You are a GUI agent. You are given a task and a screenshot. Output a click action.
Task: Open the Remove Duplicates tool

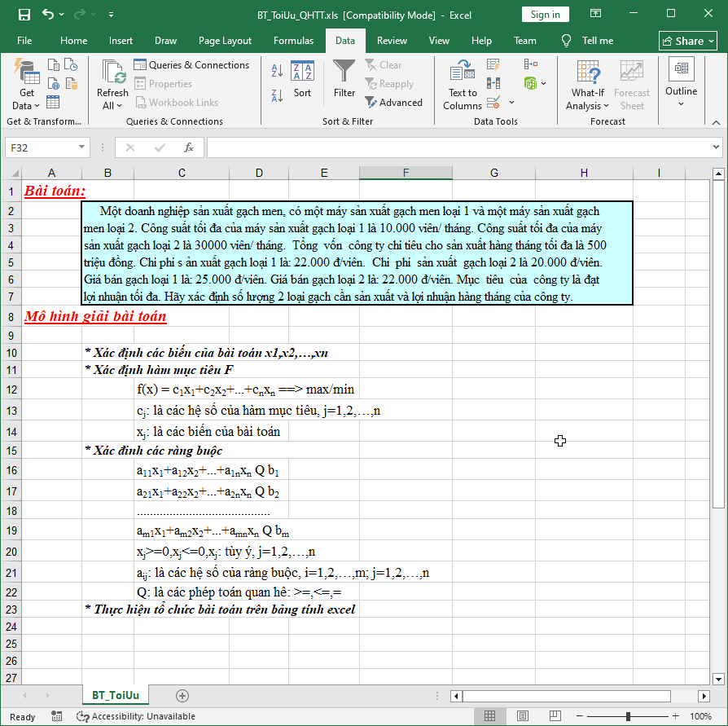click(x=493, y=84)
